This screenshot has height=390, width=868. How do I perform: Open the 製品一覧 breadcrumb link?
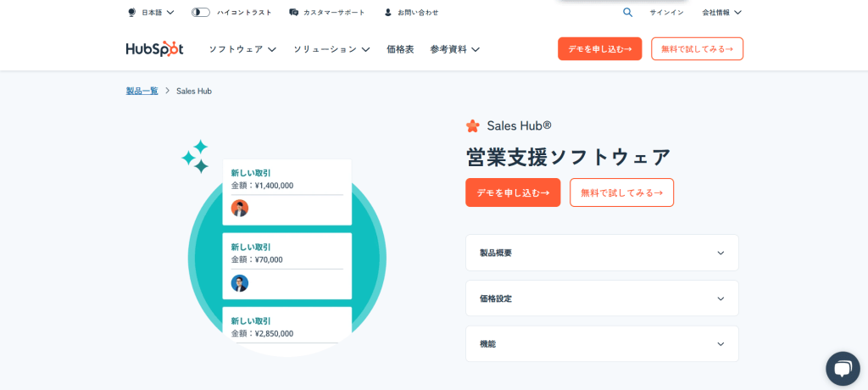click(142, 91)
